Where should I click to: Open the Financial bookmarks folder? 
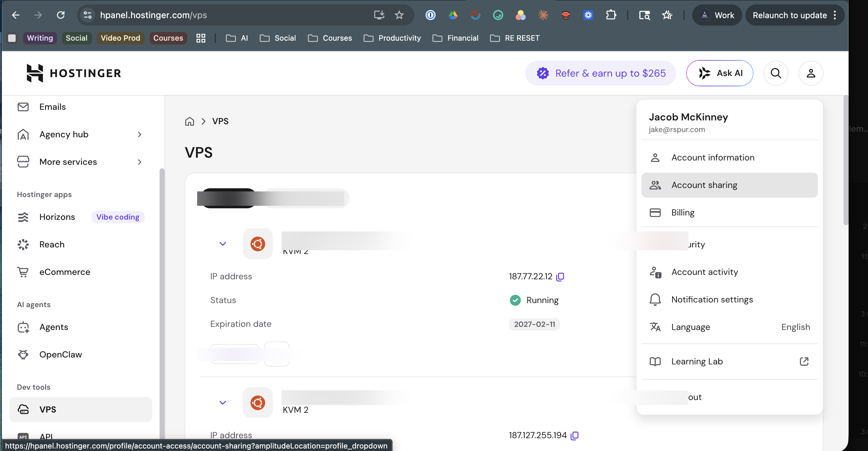tap(455, 38)
